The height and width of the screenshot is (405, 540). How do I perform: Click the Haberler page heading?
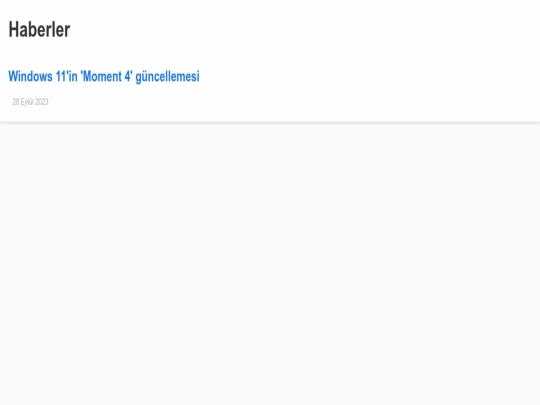(39, 30)
